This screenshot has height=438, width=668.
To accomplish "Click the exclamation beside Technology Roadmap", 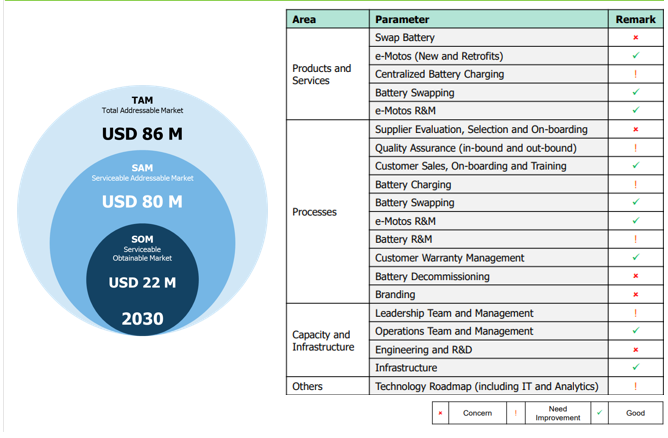I will [635, 386].
